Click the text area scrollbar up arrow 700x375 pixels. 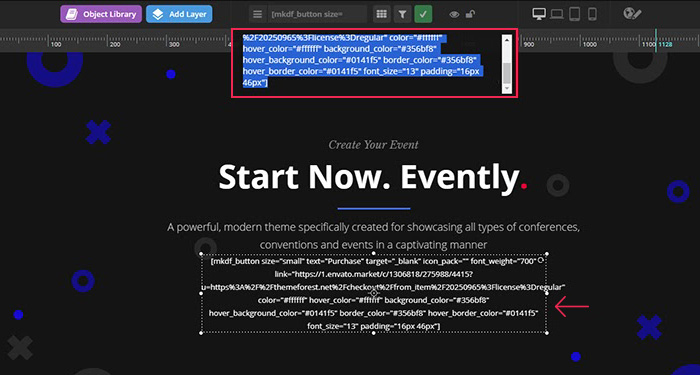click(x=507, y=39)
